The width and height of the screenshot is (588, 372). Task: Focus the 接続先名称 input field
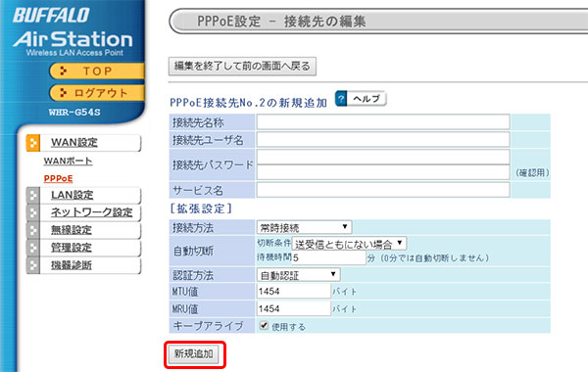[383, 122]
